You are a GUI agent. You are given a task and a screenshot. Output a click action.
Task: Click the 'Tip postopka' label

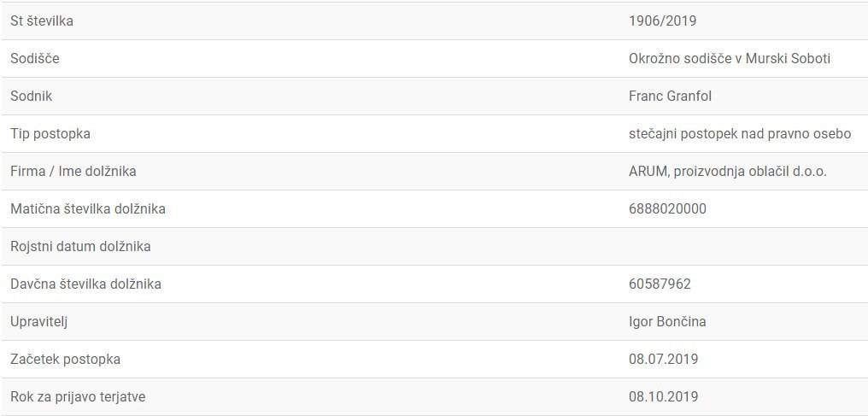(x=50, y=134)
